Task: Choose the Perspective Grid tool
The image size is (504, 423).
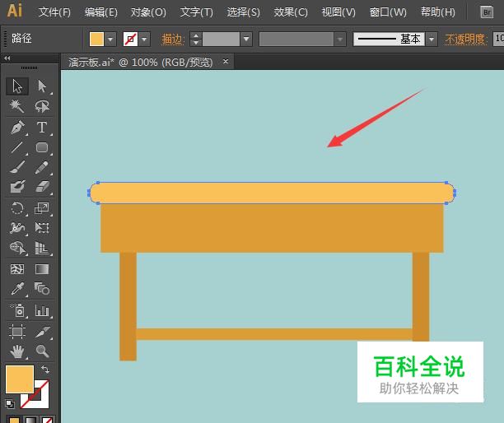Action: 42,248
